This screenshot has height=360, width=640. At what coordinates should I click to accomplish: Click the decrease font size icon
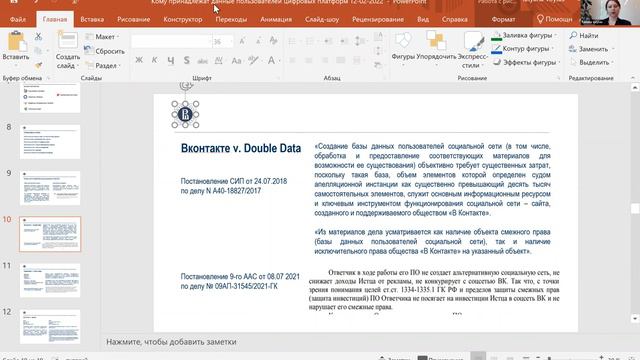pyautogui.click(x=258, y=41)
